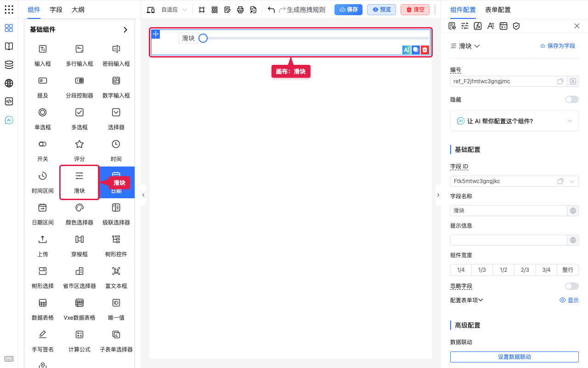Click the 提示信息 input field
This screenshot has height=368, width=588.
pyautogui.click(x=509, y=240)
